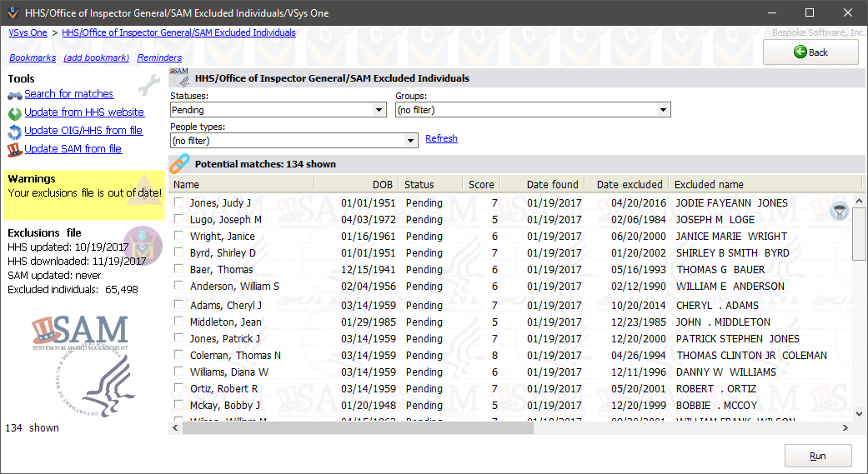The height and width of the screenshot is (474, 868).
Task: Check the box for Jones, Judy J
Action: tap(179, 202)
